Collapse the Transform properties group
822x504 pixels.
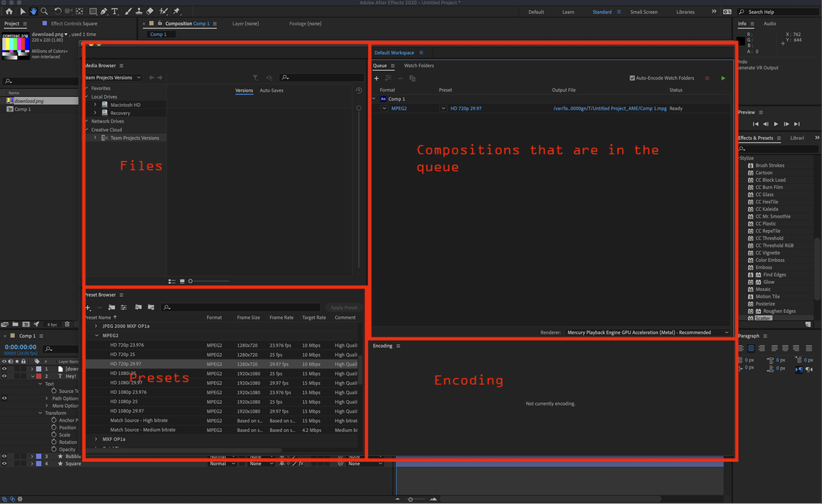tap(40, 413)
